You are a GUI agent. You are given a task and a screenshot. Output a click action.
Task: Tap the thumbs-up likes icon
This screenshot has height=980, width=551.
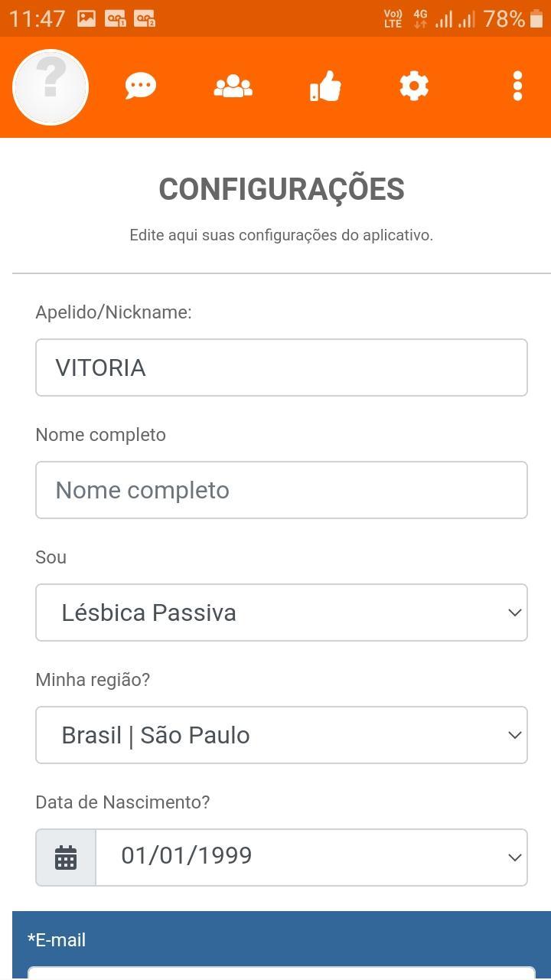point(325,87)
